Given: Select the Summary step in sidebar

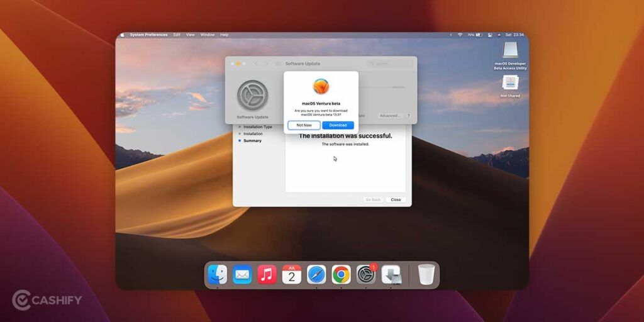Looking at the screenshot, I should click(x=252, y=141).
